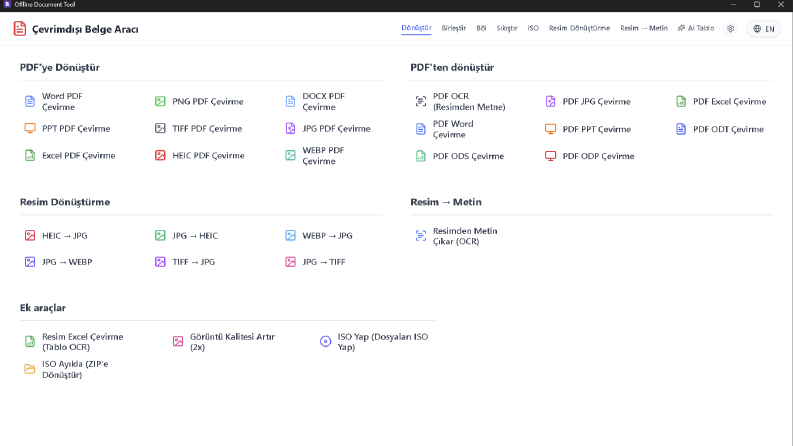Click the PNG PDF Çevirme icon
793x446 pixels.
click(160, 101)
